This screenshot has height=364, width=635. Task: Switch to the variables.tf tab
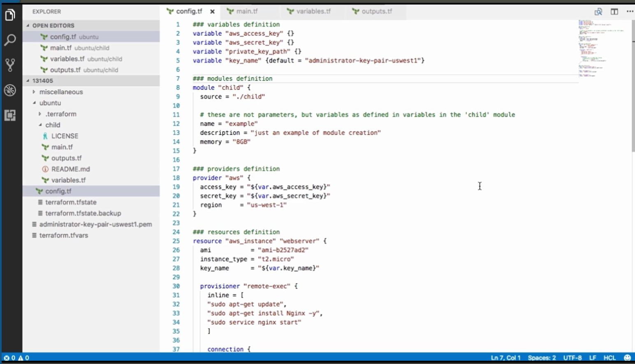313,12
